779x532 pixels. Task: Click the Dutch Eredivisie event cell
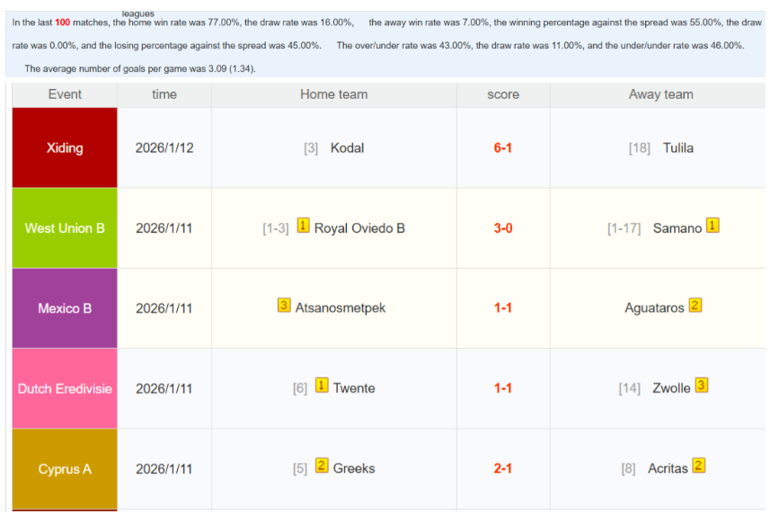pos(65,388)
